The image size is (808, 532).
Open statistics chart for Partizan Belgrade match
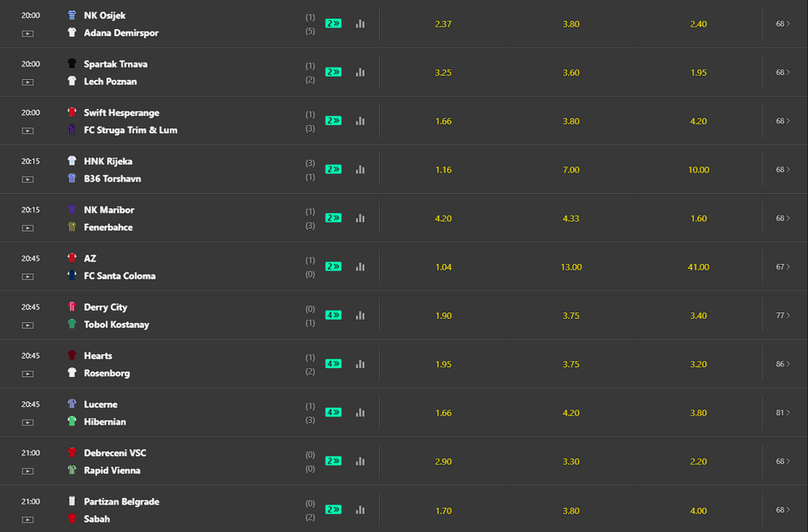pyautogui.click(x=360, y=510)
